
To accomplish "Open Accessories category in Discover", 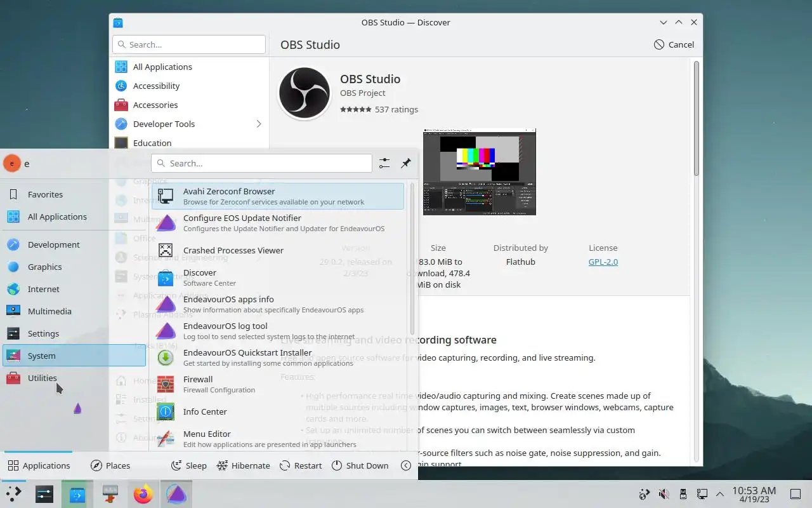I will [189, 105].
